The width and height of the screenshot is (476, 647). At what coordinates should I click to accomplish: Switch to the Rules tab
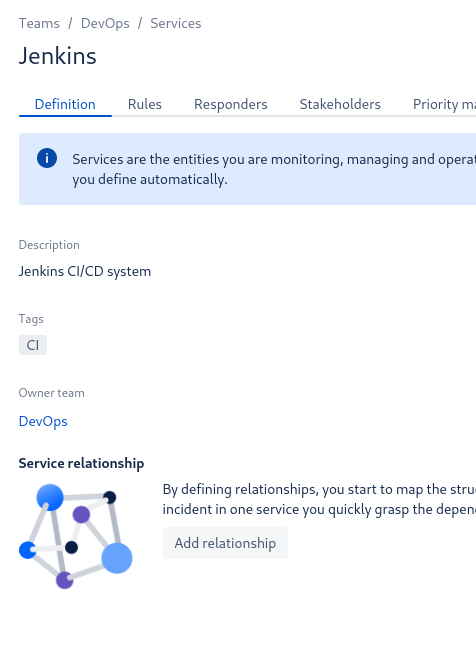145,104
